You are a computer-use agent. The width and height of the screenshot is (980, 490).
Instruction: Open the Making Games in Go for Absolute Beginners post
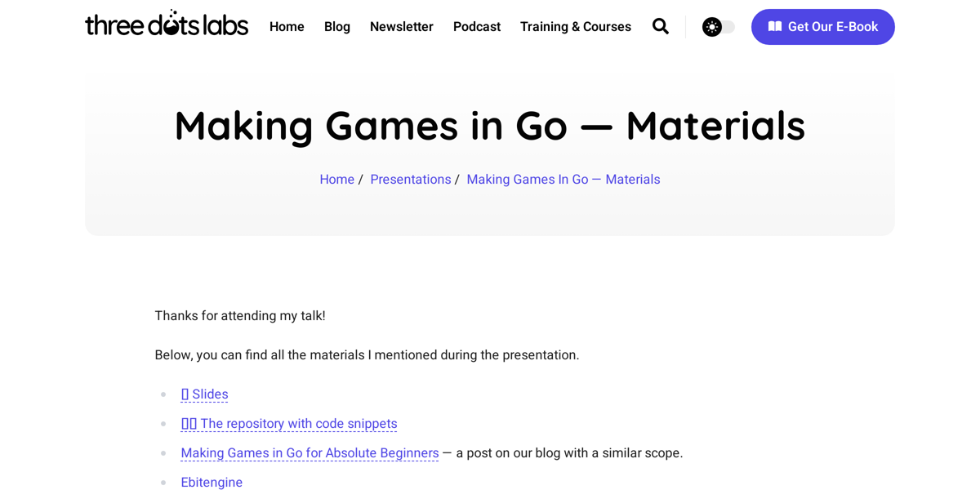309,452
